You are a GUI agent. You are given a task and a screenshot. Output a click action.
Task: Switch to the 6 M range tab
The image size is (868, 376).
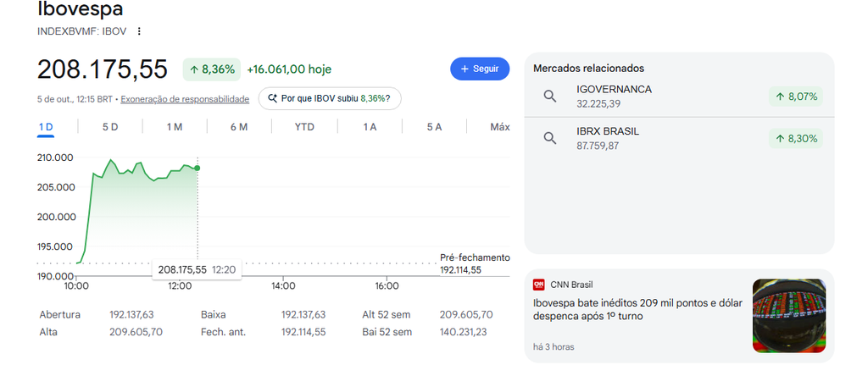point(239,127)
